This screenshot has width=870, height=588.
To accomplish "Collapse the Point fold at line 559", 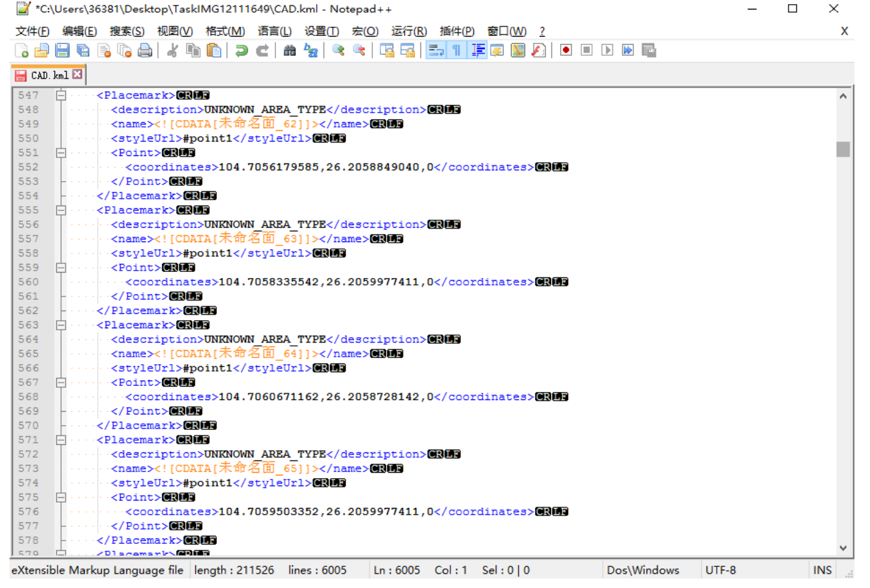I will [x=60, y=268].
